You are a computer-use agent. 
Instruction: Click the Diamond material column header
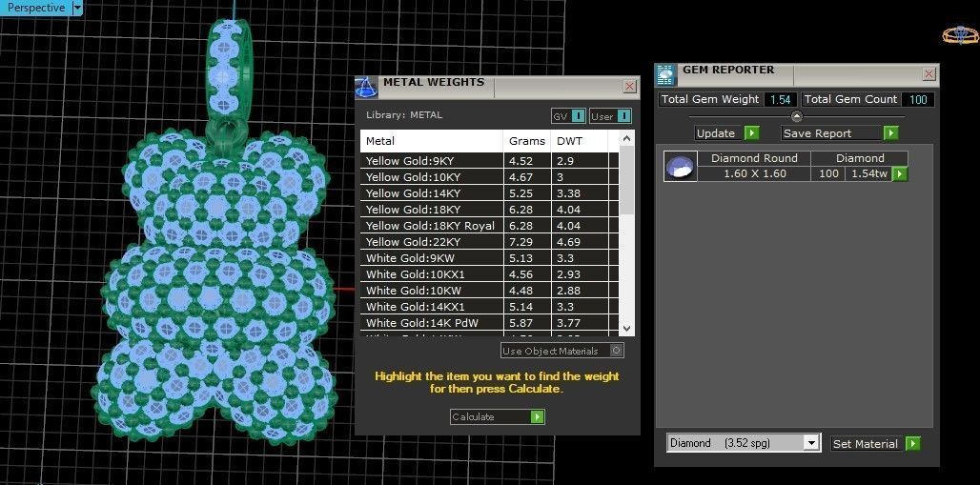(x=860, y=158)
